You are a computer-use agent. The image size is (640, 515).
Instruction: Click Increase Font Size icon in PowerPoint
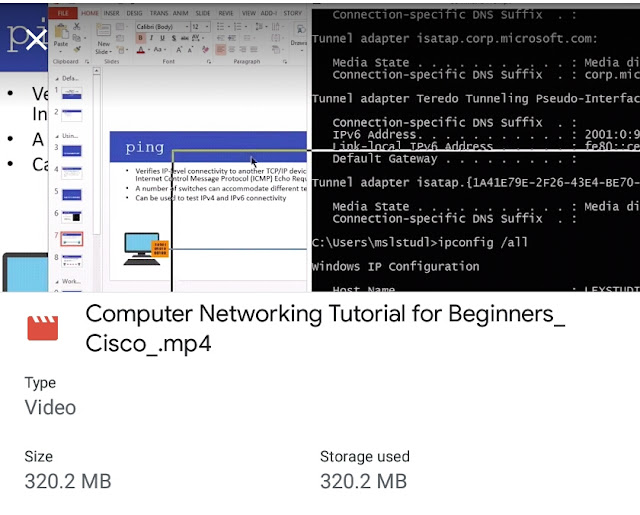pos(179,50)
